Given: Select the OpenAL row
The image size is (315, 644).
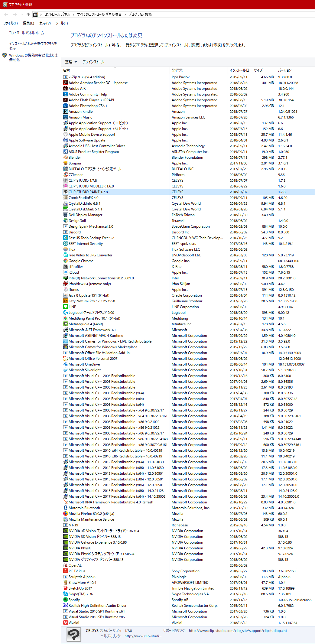Looking at the screenshot, I should point(188,565).
